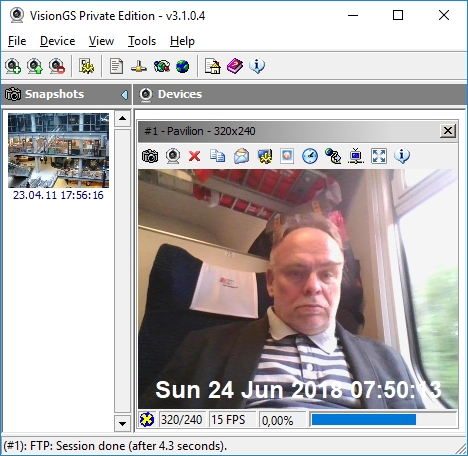
Task: Click the snapshots scroll up arrow
Action: pos(122,118)
